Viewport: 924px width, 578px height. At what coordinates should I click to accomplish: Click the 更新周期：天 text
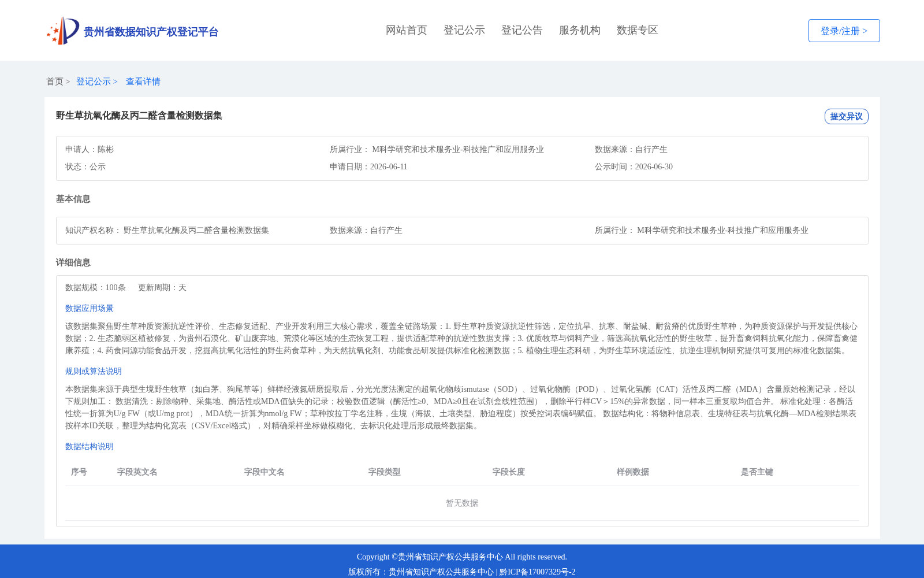pos(162,287)
